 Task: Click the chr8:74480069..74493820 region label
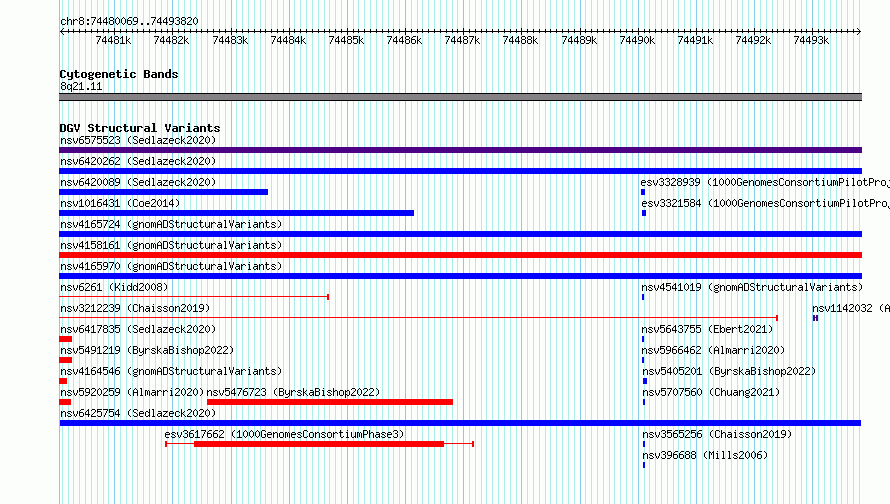129,21
